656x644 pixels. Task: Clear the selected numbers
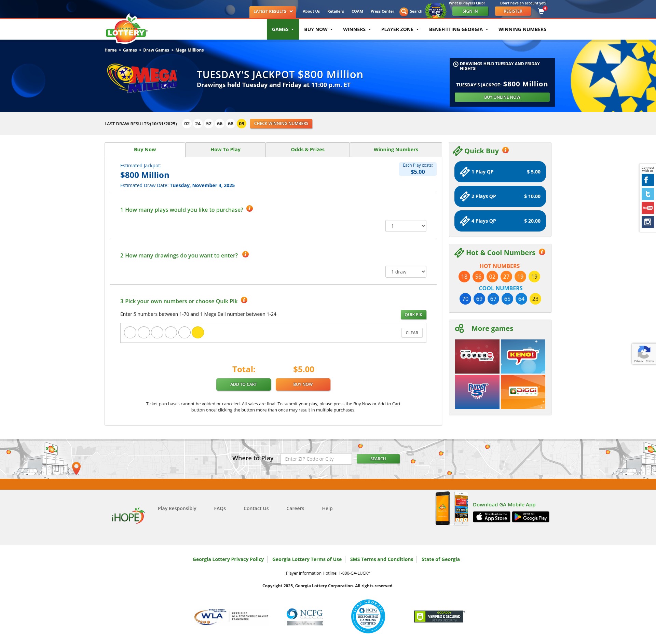click(412, 333)
